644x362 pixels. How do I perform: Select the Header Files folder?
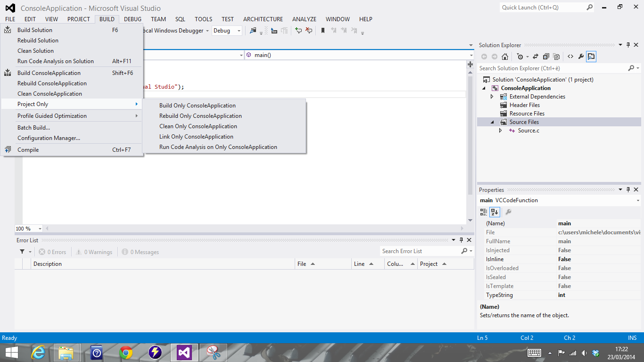(524, 105)
